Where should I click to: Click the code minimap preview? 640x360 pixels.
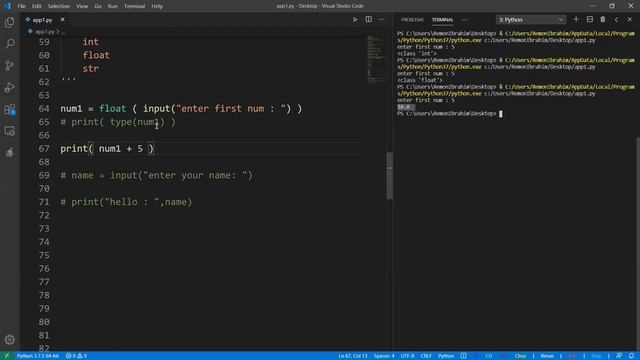tap(376, 59)
